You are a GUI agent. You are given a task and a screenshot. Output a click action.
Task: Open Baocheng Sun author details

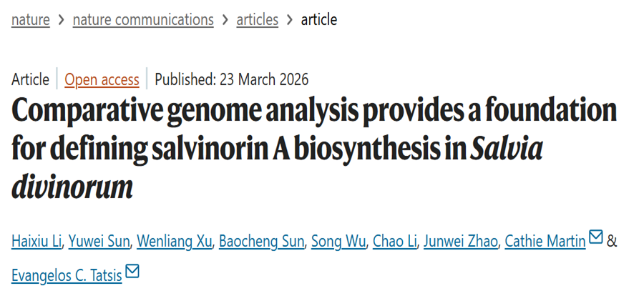262,241
